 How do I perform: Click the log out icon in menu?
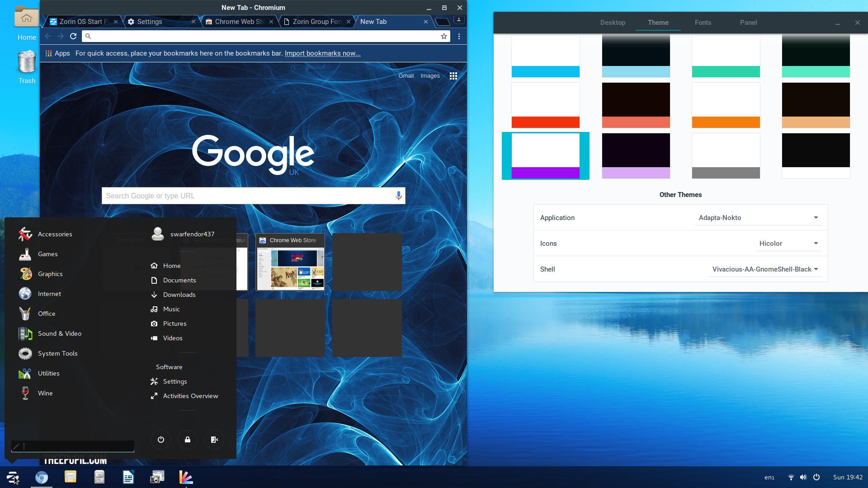[x=214, y=440]
